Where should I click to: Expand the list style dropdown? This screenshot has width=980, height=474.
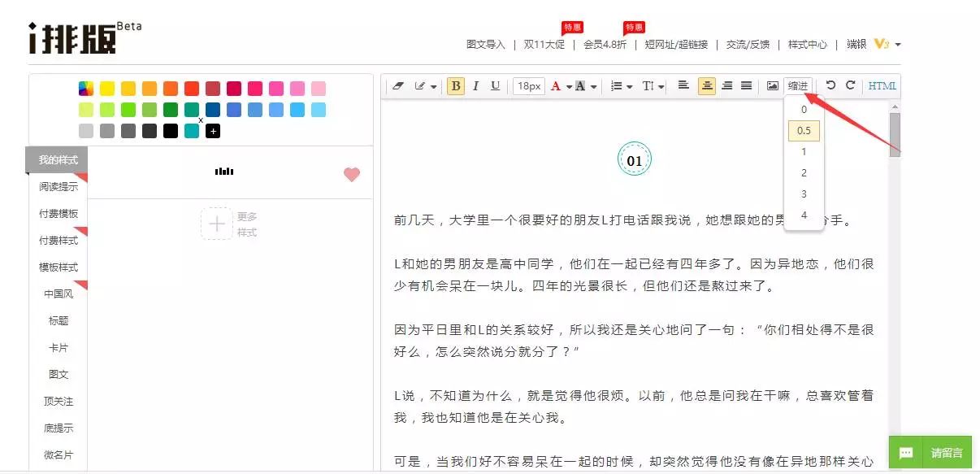coord(630,87)
